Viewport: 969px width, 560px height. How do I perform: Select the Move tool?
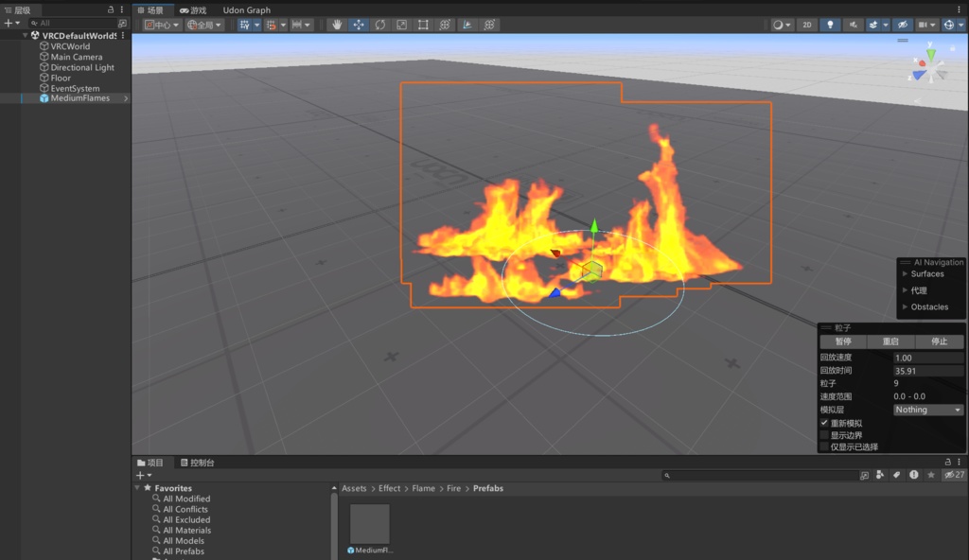(x=359, y=25)
